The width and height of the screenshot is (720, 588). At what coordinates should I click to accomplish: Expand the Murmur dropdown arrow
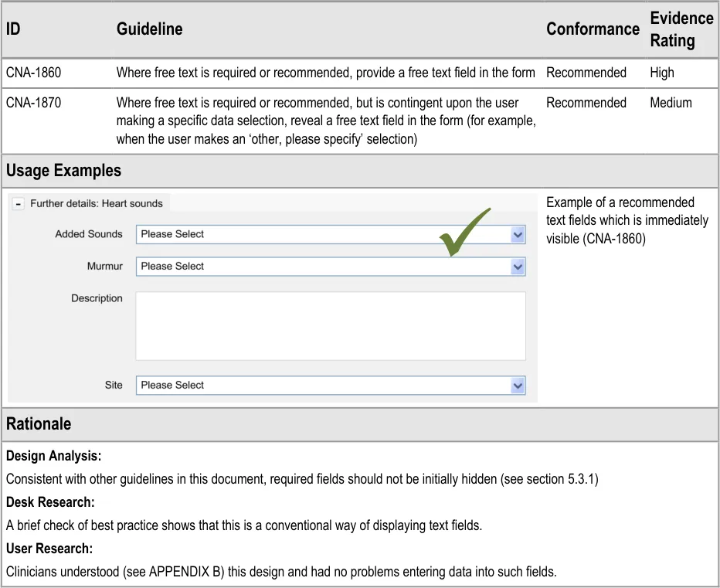click(518, 267)
